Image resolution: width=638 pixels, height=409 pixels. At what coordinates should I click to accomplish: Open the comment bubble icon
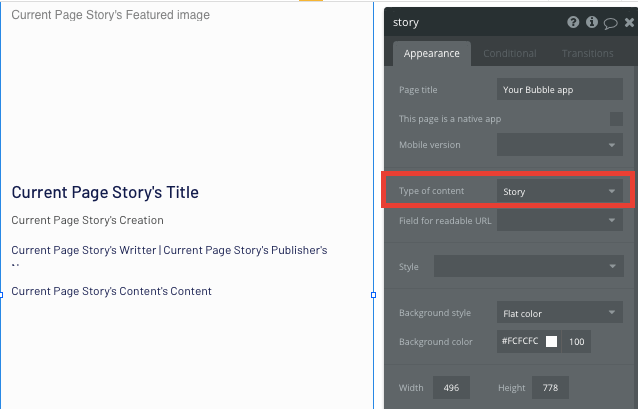pos(610,23)
